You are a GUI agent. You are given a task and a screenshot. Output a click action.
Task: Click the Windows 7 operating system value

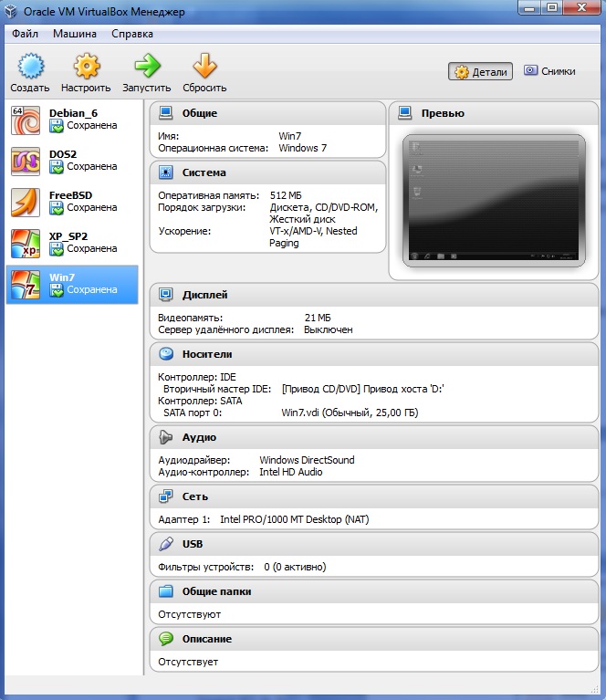point(303,148)
